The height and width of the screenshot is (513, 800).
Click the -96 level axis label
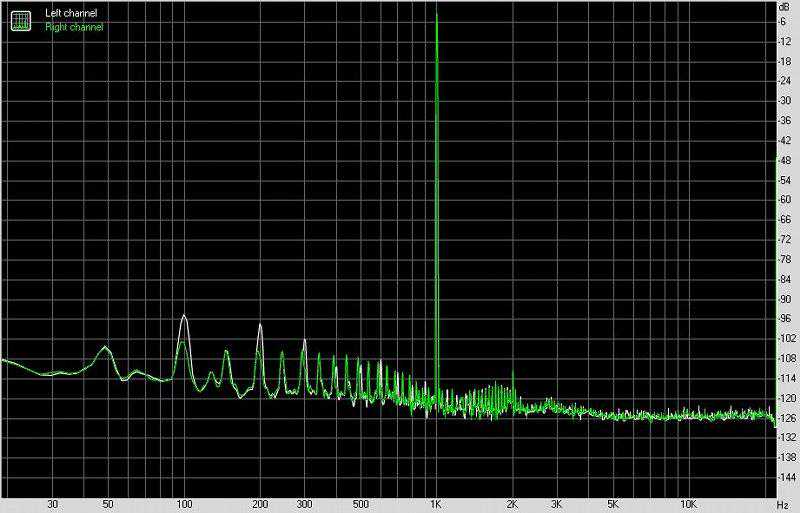(x=785, y=319)
